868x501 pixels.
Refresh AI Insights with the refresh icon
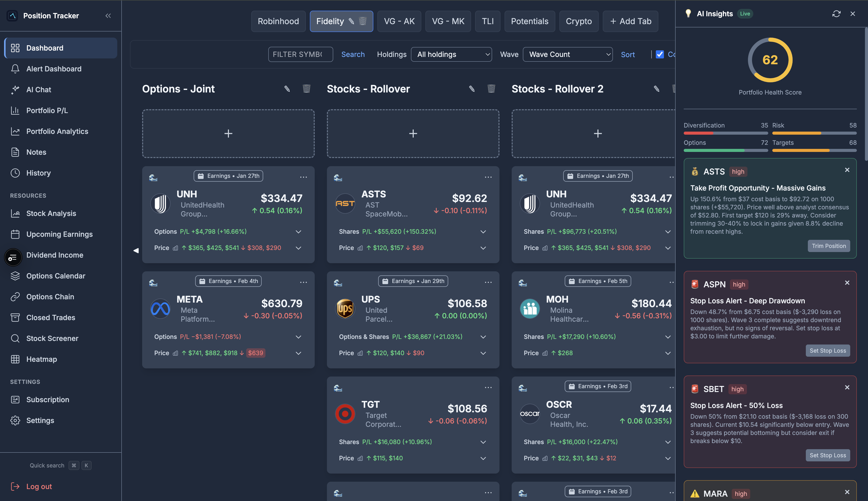(836, 13)
